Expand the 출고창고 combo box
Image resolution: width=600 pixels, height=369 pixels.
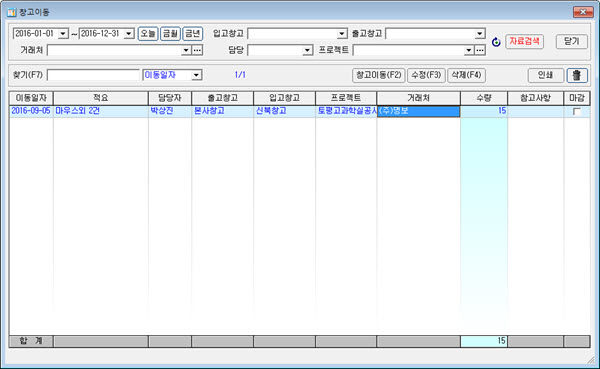(x=479, y=34)
